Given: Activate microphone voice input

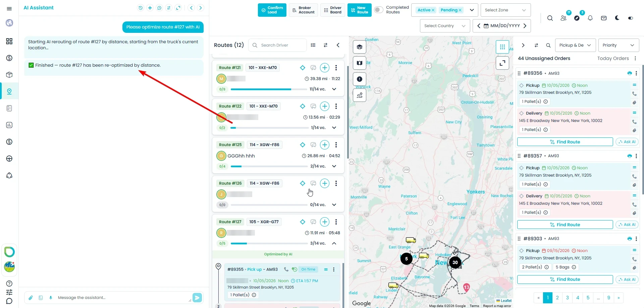Looking at the screenshot, I should (x=51, y=298).
